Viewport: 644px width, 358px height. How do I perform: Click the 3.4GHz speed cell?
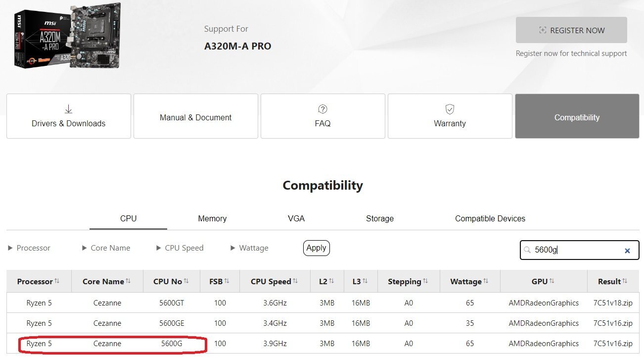275,323
